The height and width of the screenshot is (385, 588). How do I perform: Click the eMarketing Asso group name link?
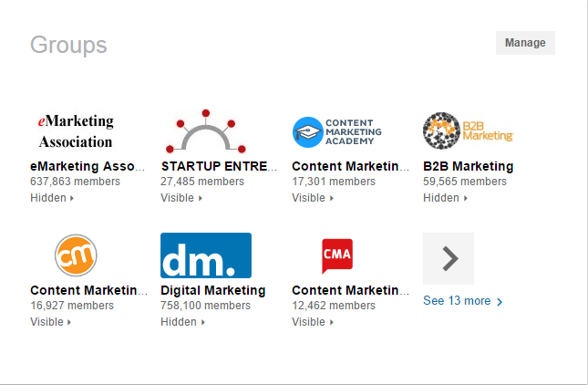(x=88, y=167)
